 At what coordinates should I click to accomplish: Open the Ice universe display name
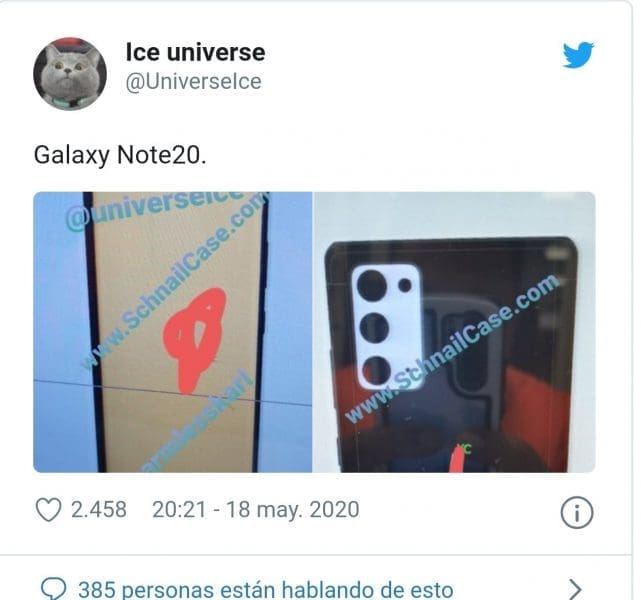195,52
